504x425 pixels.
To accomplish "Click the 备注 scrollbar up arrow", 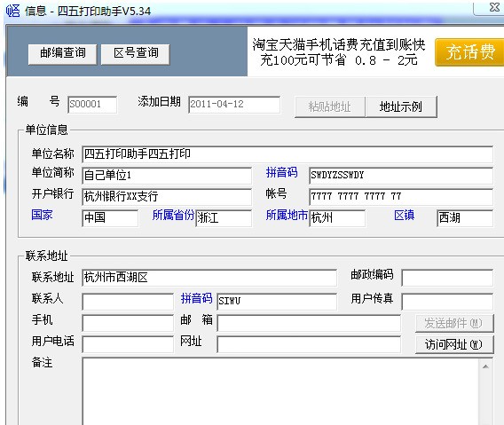I will (485, 366).
